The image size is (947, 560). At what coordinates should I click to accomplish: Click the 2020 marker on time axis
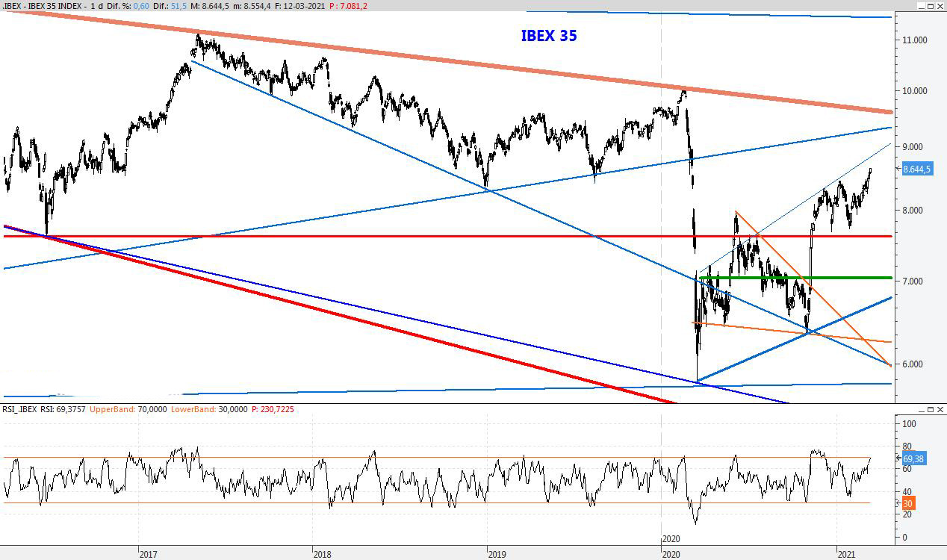coord(671,539)
